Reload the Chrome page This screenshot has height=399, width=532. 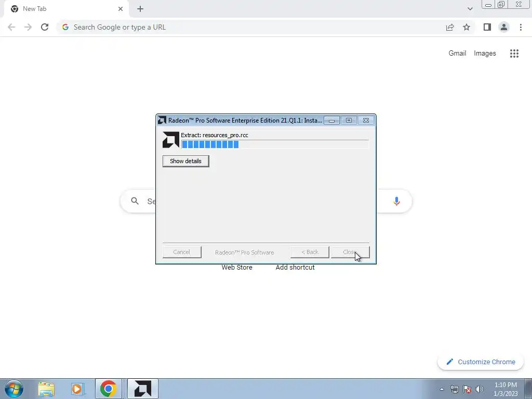pos(45,27)
